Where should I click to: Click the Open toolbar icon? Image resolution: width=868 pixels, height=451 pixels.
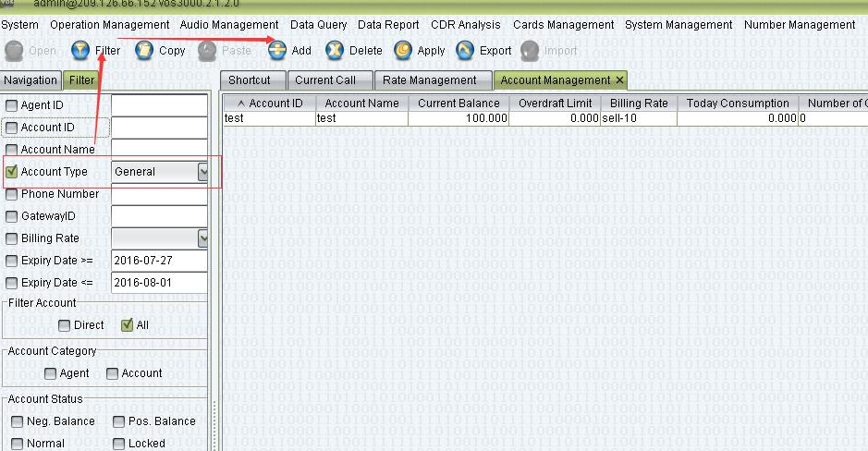(14, 50)
